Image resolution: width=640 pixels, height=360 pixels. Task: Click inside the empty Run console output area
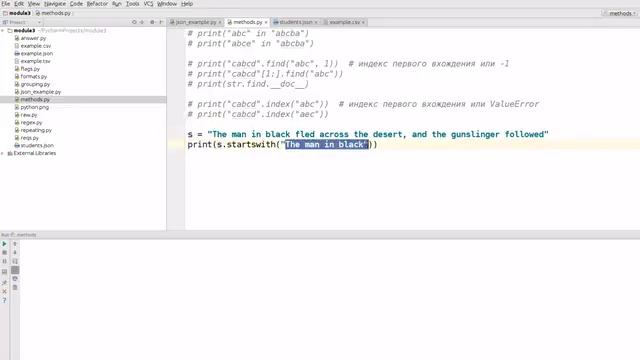coord(330,299)
